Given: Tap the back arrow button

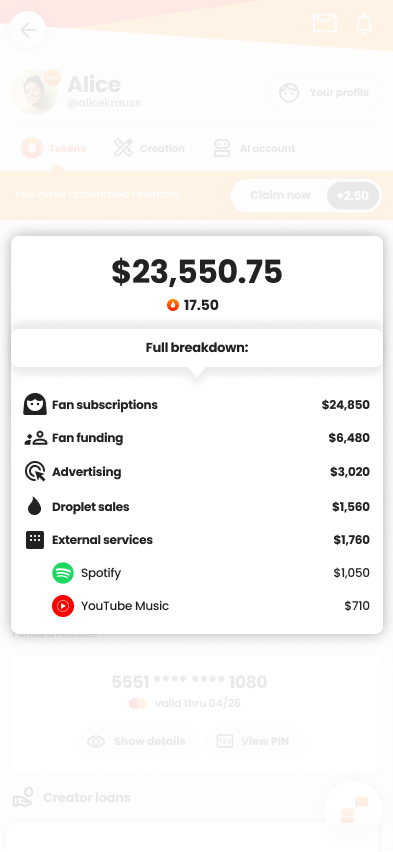Looking at the screenshot, I should coord(28,30).
